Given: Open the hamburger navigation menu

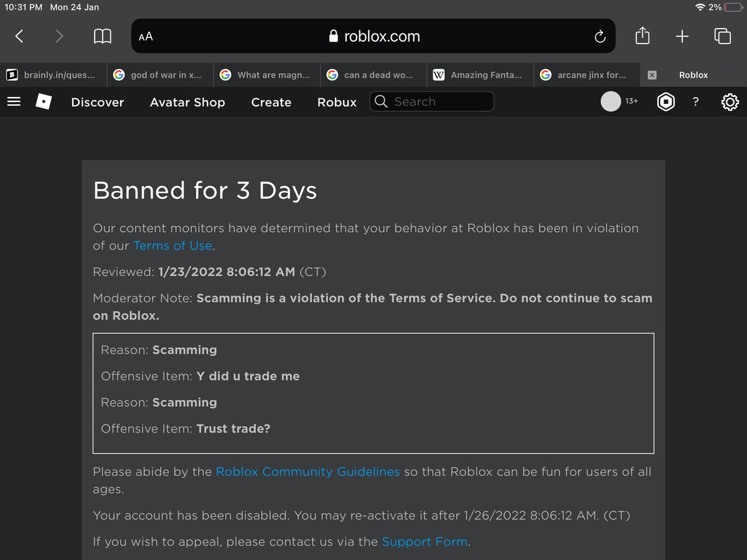Looking at the screenshot, I should [14, 101].
